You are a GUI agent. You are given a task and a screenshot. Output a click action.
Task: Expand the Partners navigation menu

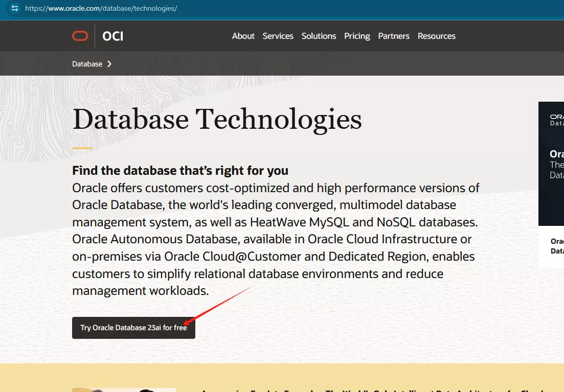394,36
